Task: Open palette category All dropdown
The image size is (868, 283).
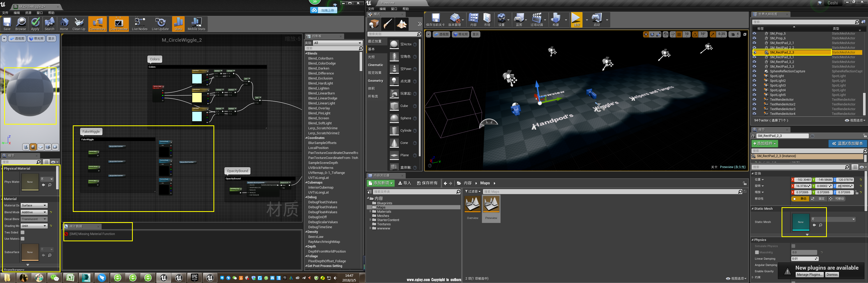Action: tap(338, 43)
